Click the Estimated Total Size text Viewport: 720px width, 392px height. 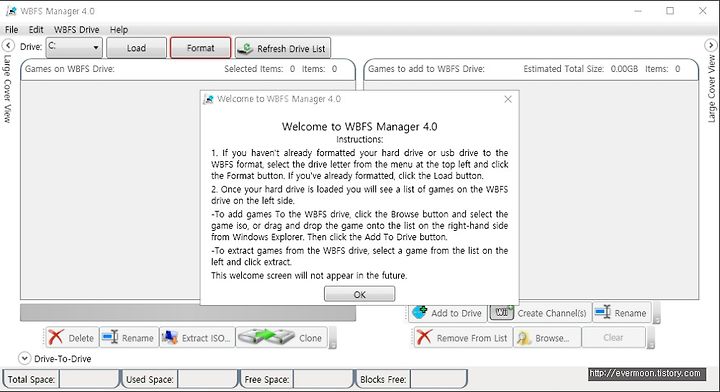[580, 69]
